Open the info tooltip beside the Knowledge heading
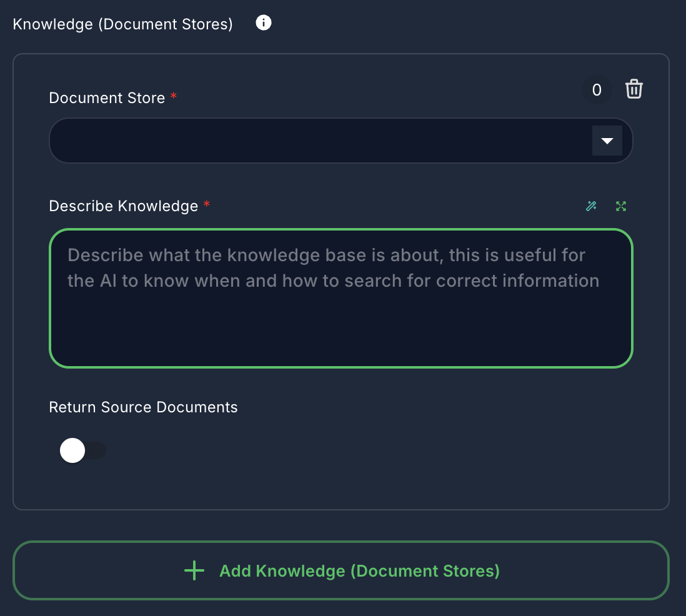The width and height of the screenshot is (686, 616). 263,22
